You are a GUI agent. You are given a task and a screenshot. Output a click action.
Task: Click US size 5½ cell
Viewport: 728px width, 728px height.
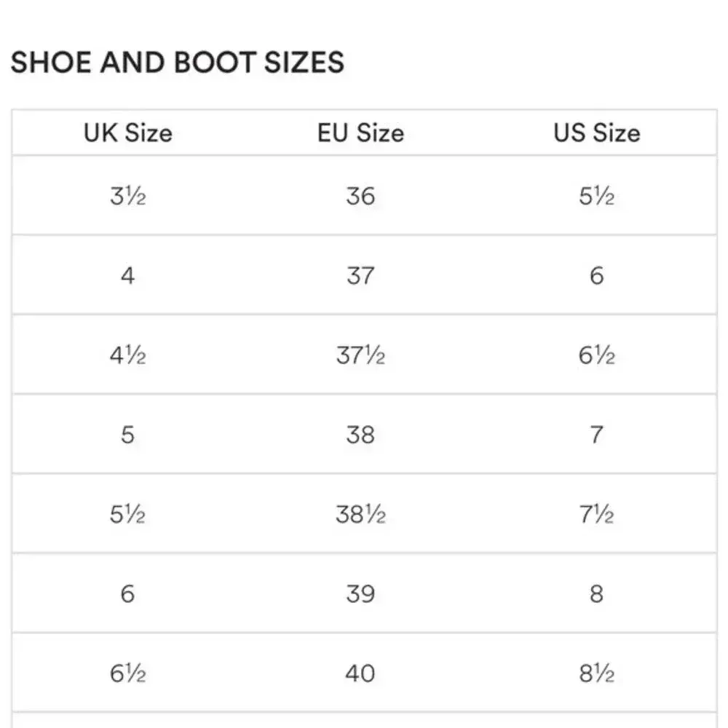coord(597,197)
